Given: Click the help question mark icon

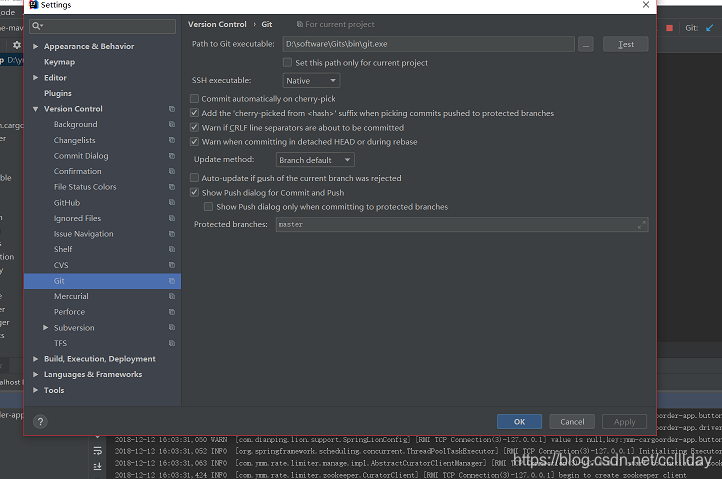Looking at the screenshot, I should tap(40, 421).
